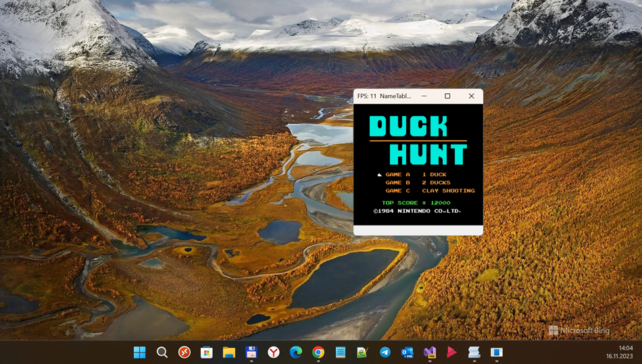Image resolution: width=642 pixels, height=364 pixels.
Task: Launch Telegram from the taskbar
Action: pyautogui.click(x=385, y=352)
